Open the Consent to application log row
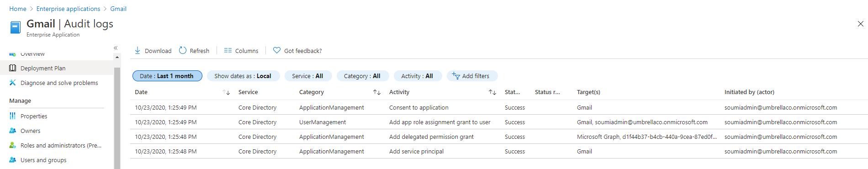The width and height of the screenshot is (868, 169). 499,107
